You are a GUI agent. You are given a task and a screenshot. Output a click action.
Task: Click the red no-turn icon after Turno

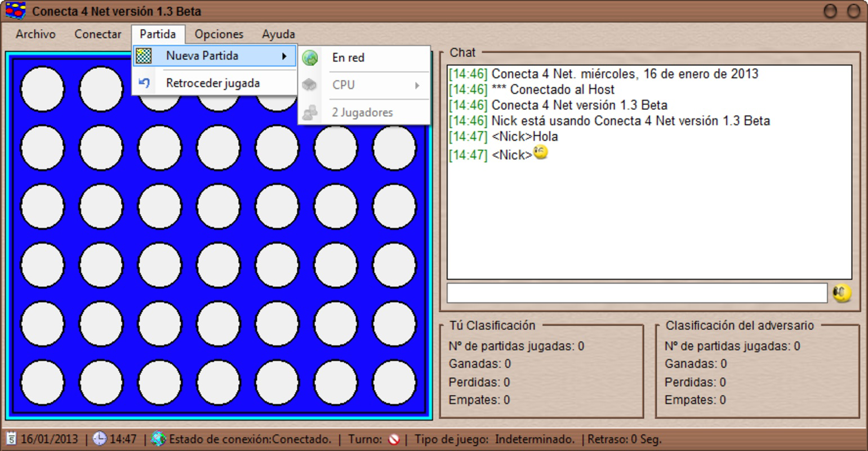click(x=394, y=439)
